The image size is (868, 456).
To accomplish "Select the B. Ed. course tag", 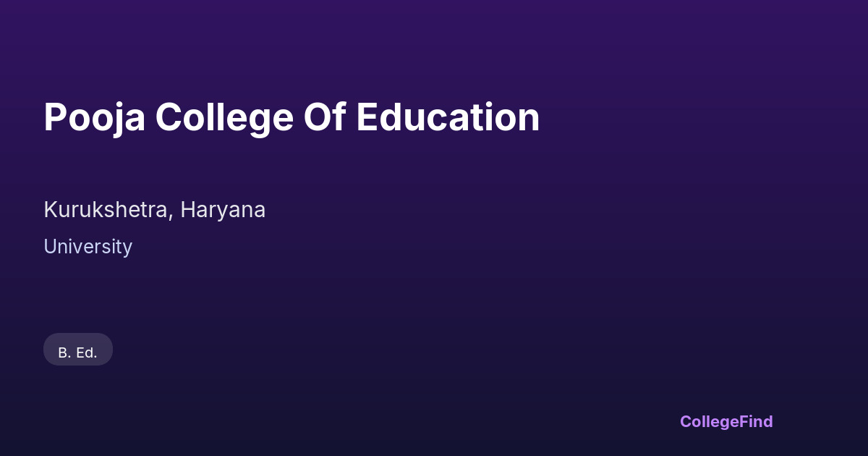I will pos(78,352).
